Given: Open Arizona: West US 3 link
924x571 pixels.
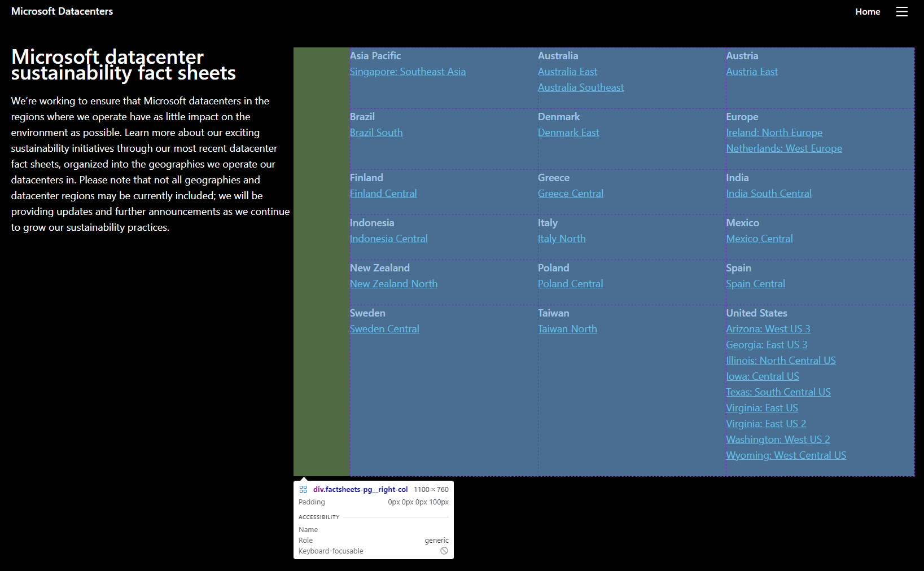Looking at the screenshot, I should [768, 329].
